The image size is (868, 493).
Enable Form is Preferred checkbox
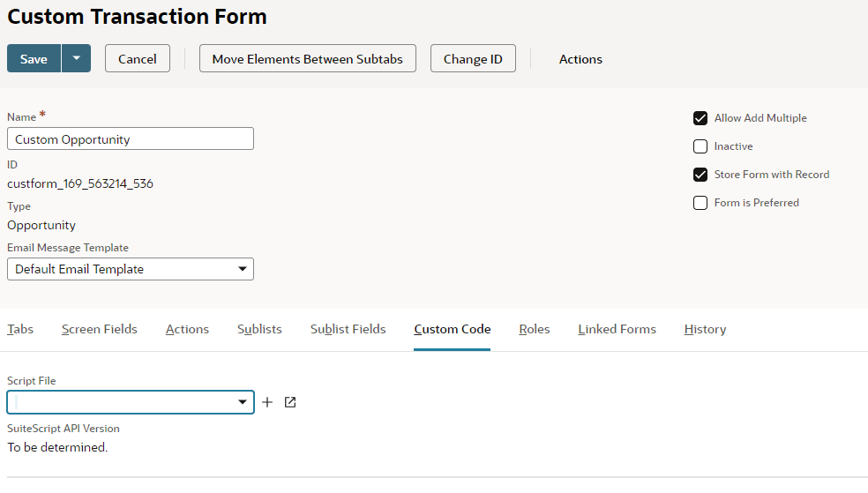[700, 203]
